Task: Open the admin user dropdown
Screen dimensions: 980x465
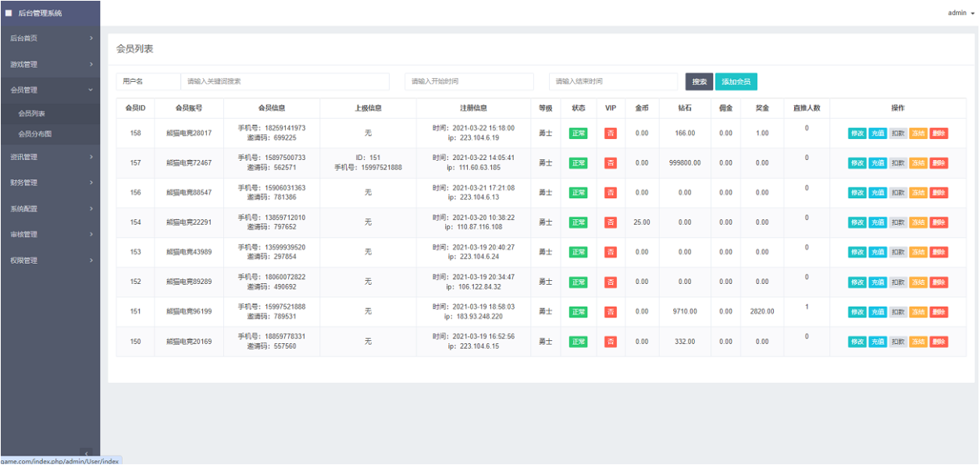Action: click(x=960, y=13)
